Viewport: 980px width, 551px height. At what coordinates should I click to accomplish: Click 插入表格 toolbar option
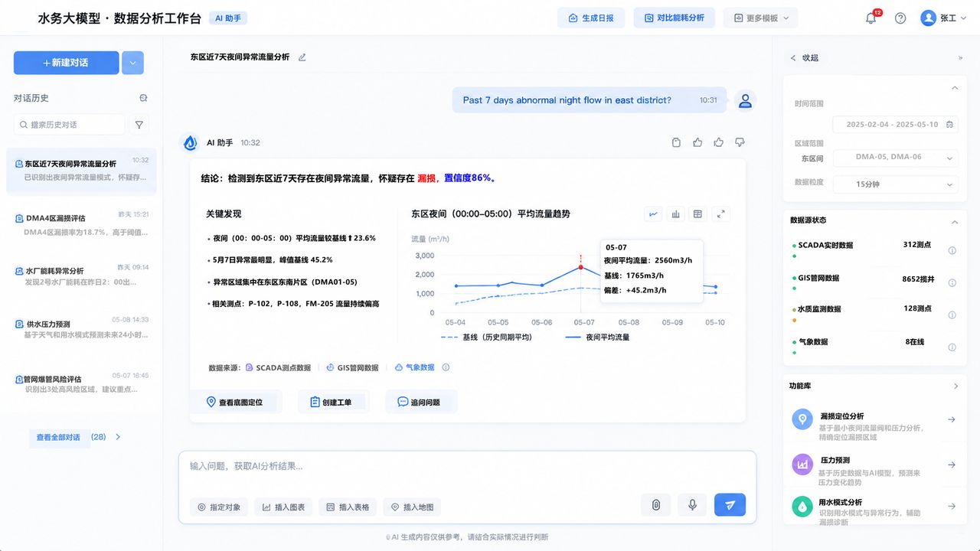click(x=348, y=507)
